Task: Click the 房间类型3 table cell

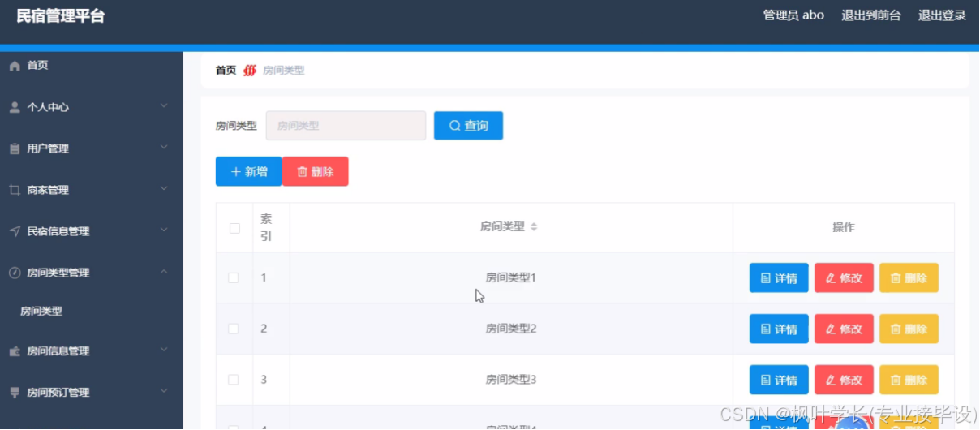Action: click(x=511, y=379)
